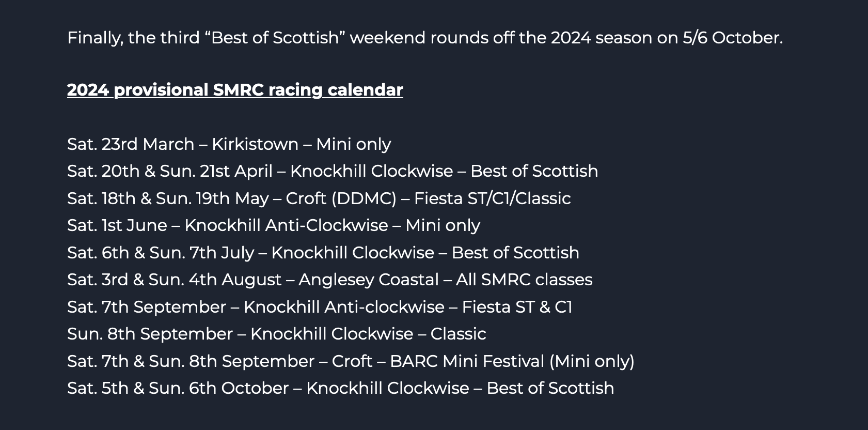
Task: Click the 6th & 7th July Knockhill entry
Action: click(x=323, y=253)
